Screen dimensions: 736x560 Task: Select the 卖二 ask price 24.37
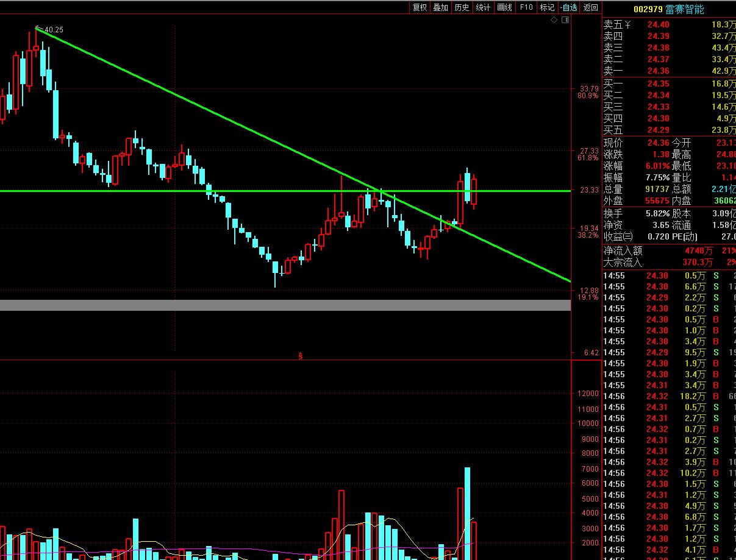coord(658,60)
